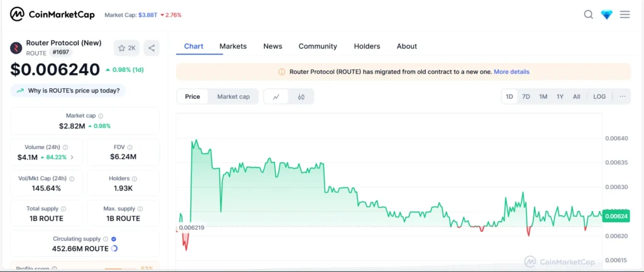Select 7D time range
644x272 pixels.
coord(526,96)
